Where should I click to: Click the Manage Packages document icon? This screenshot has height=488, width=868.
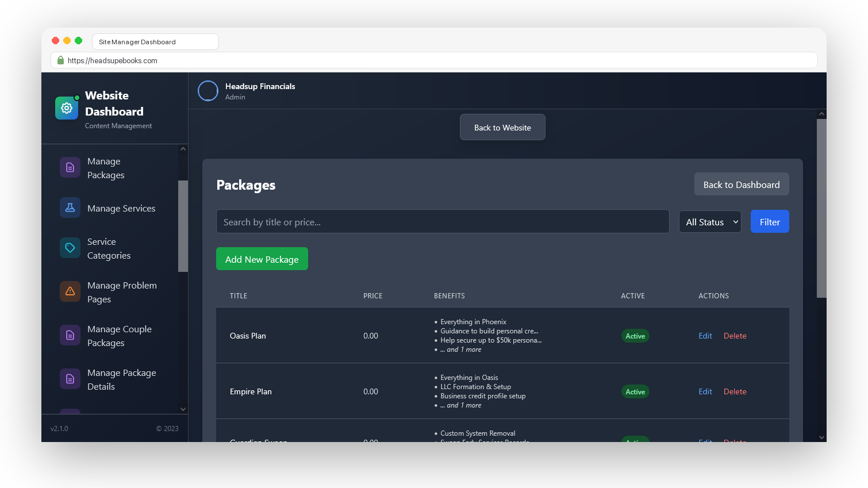[x=70, y=167]
